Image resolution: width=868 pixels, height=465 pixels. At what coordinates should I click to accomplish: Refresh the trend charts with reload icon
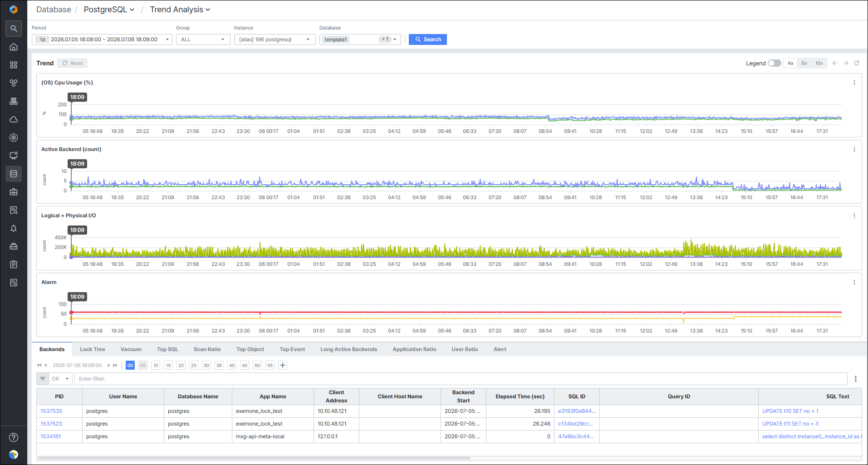point(857,63)
